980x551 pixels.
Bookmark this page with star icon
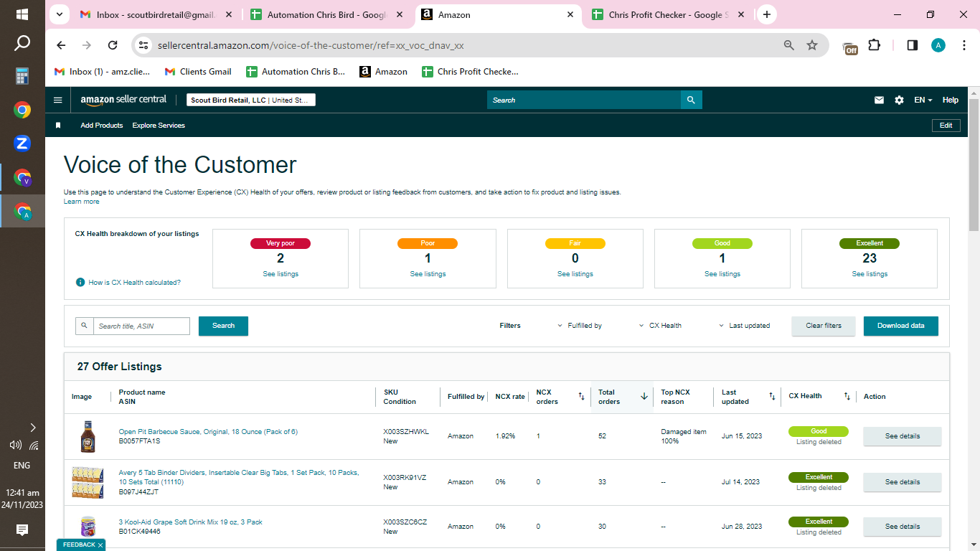812,45
